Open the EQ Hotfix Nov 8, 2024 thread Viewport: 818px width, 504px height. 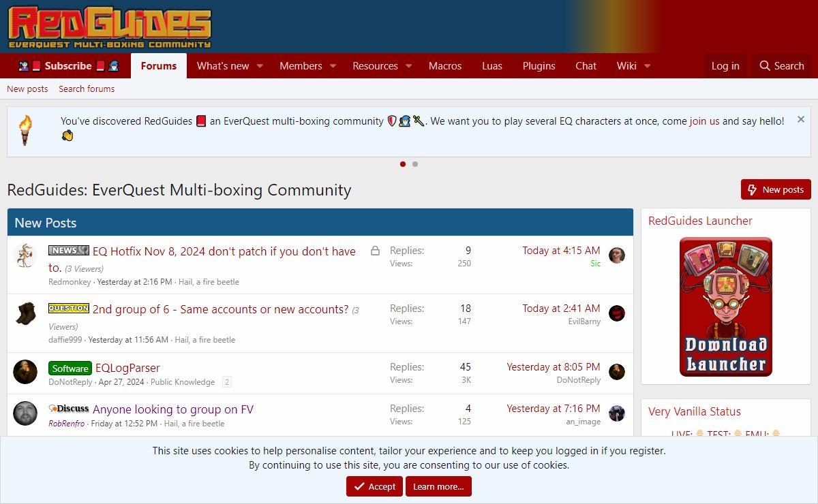pos(202,259)
